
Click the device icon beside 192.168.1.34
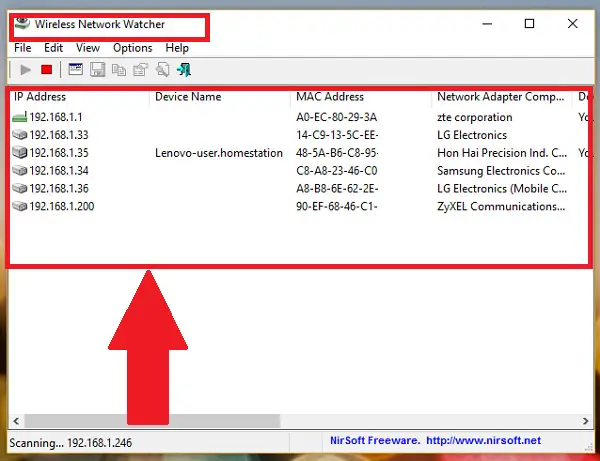pyautogui.click(x=20, y=170)
